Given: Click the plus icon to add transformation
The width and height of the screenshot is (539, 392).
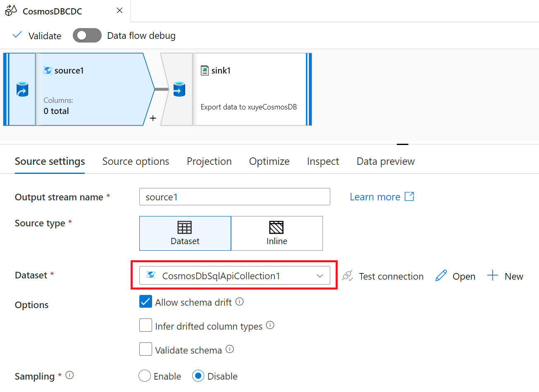Looking at the screenshot, I should (x=153, y=119).
